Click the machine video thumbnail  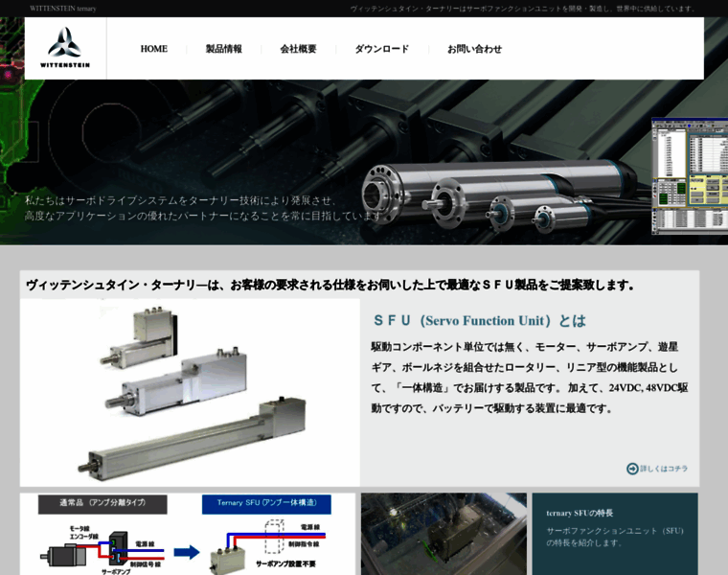(x=444, y=534)
